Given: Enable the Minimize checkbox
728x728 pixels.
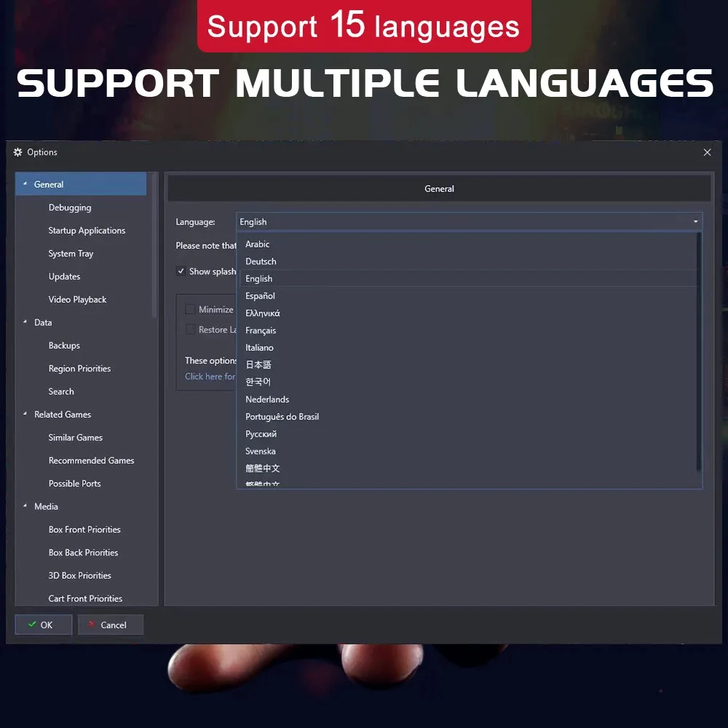Looking at the screenshot, I should 190,309.
